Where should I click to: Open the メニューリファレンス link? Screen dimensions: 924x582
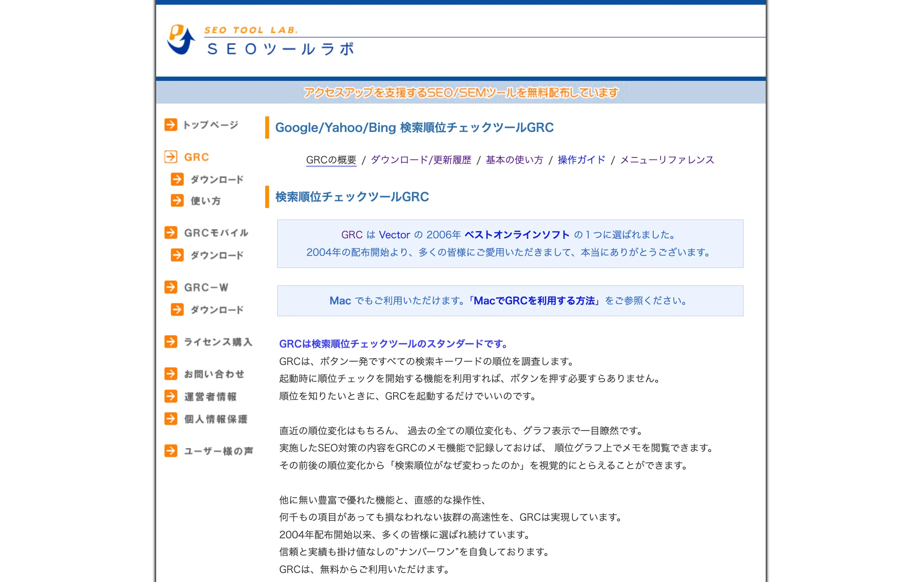667,160
